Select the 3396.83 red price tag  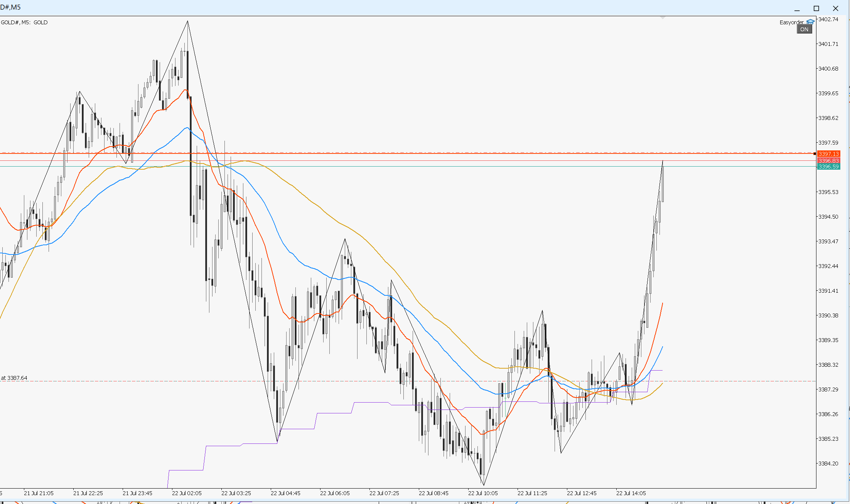click(828, 160)
